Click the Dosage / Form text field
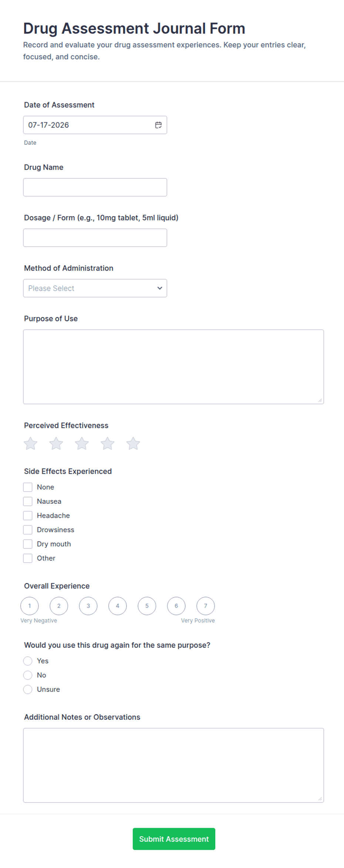Screen dimensions: 344x868 (95, 238)
